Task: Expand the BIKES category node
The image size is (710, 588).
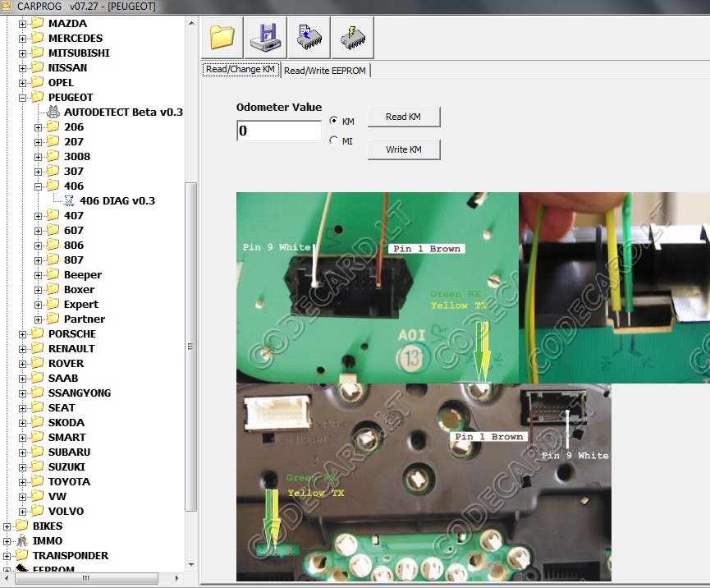Action: click(x=7, y=526)
